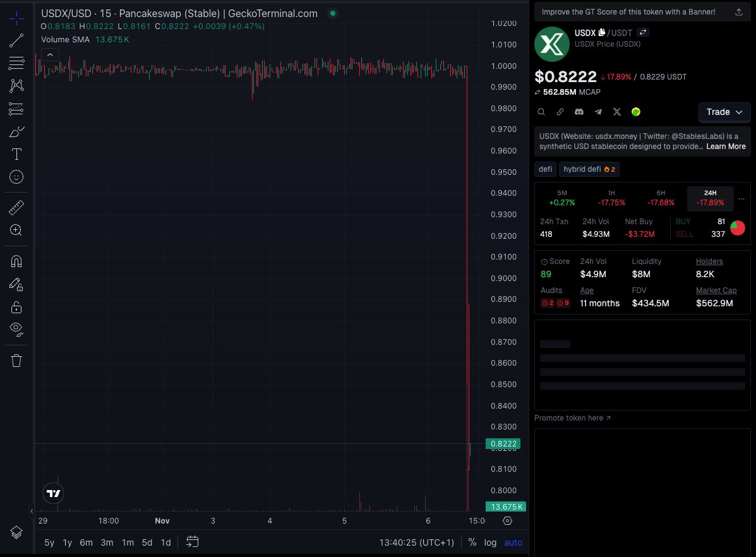Open the object tree layers icon

coord(16,532)
